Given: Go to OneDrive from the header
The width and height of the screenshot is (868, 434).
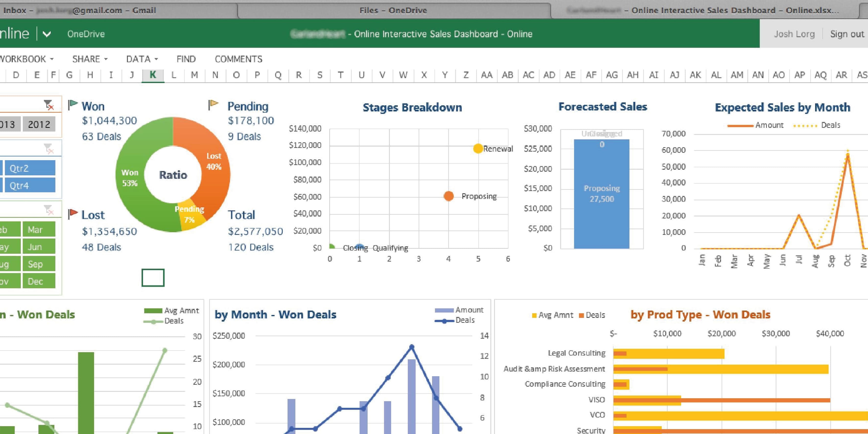Looking at the screenshot, I should pyautogui.click(x=86, y=34).
